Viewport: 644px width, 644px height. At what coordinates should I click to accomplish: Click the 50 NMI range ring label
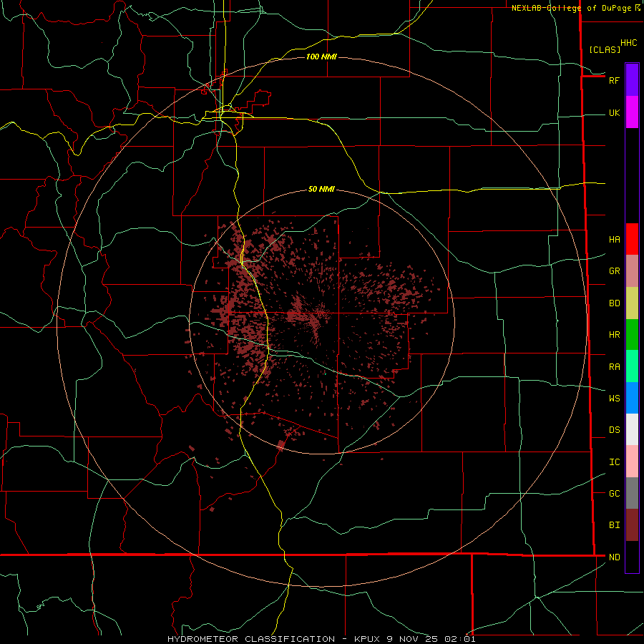(321, 189)
